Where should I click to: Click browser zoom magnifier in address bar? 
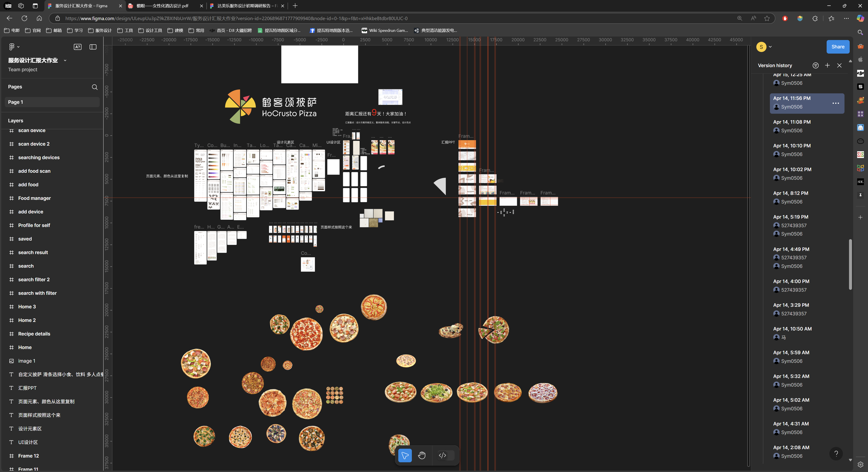coord(740,18)
